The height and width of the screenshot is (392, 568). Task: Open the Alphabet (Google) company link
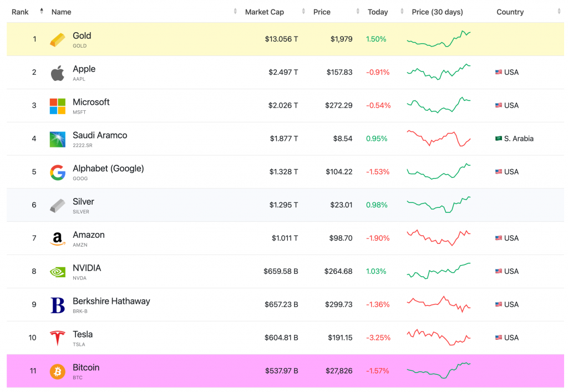(x=108, y=169)
